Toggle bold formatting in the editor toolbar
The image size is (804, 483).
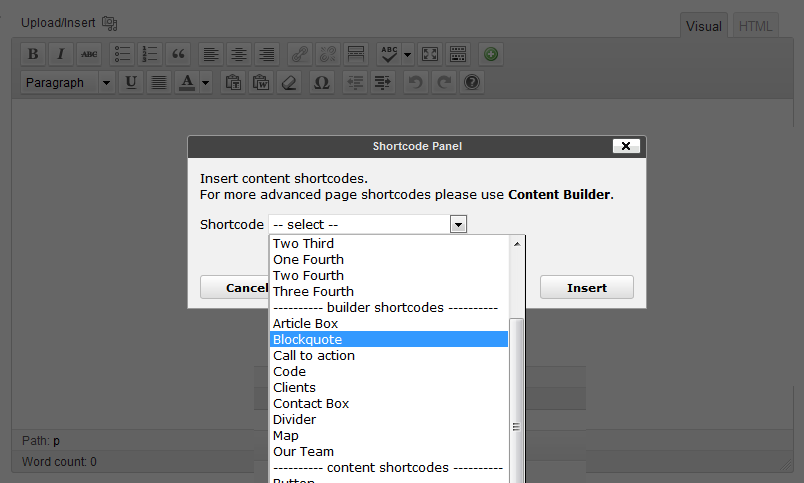pyautogui.click(x=33, y=54)
